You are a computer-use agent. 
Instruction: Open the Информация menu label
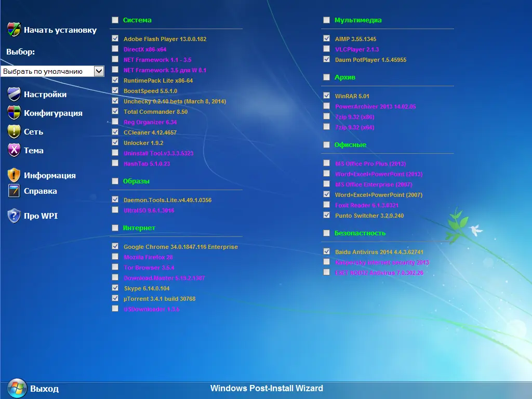(49, 176)
